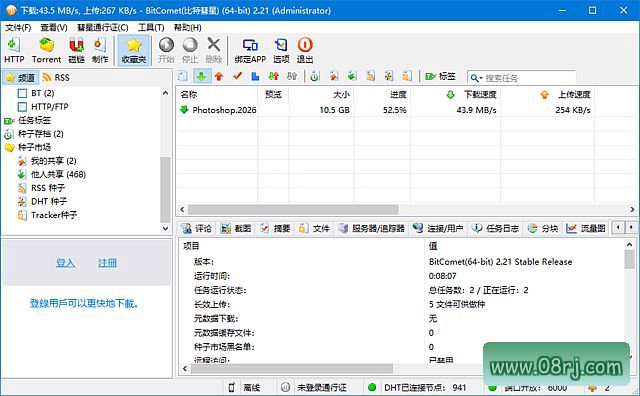This screenshot has height=396, width=640.
Task: Click the 停止 stop task icon
Action: coord(190,50)
